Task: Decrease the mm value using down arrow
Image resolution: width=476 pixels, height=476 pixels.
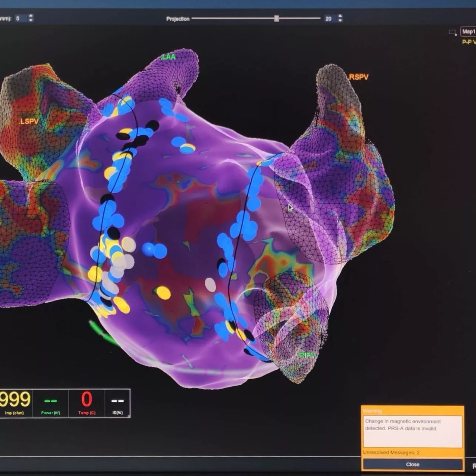Action: [30, 20]
